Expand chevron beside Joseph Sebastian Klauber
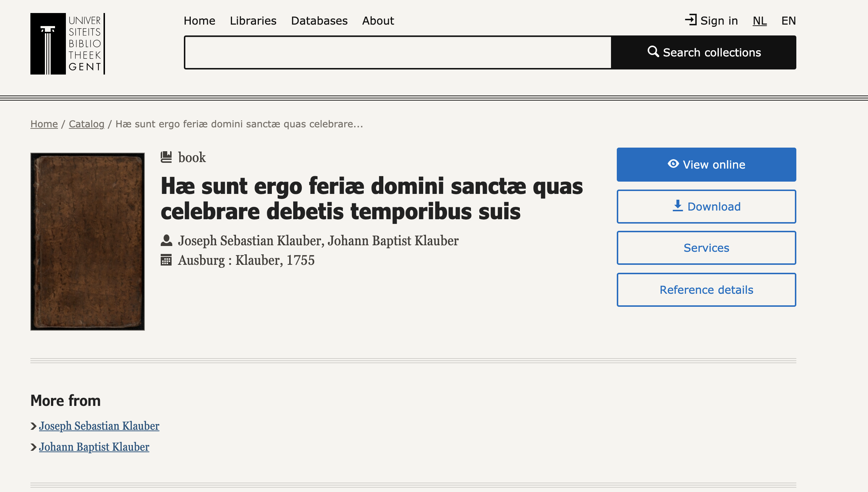This screenshot has height=492, width=868. tap(34, 426)
